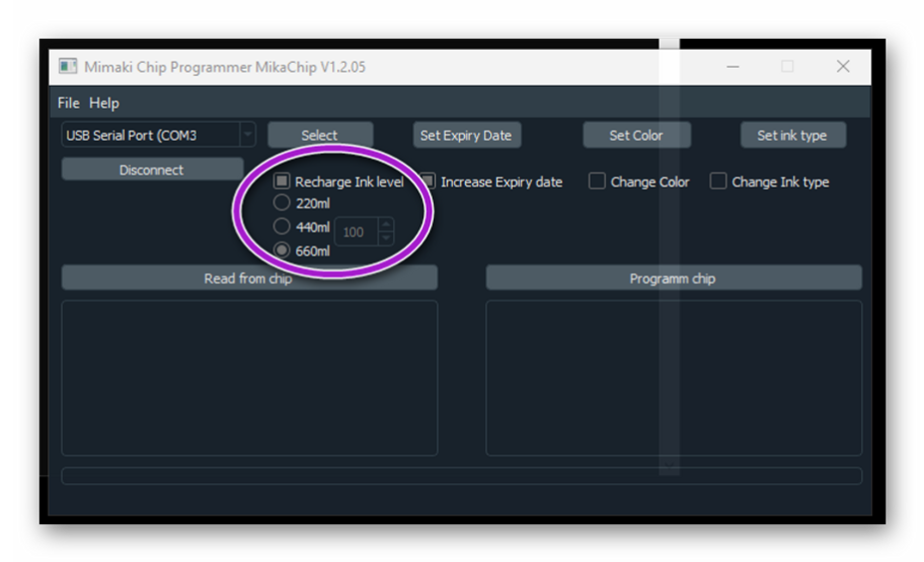The image size is (924, 562).
Task: Enable the Change Color checkbox
Action: tap(597, 181)
